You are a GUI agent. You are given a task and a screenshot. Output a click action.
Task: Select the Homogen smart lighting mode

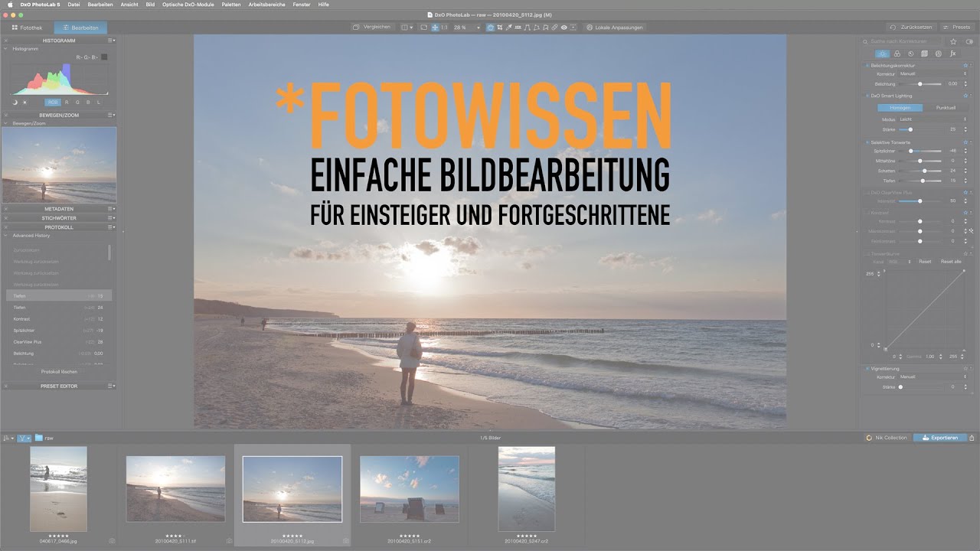[900, 108]
